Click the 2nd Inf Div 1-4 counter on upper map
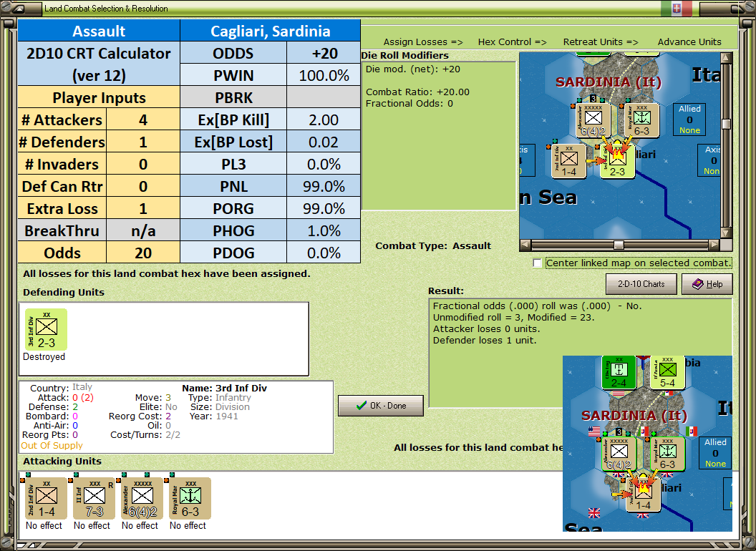756x551 pixels. tap(569, 161)
